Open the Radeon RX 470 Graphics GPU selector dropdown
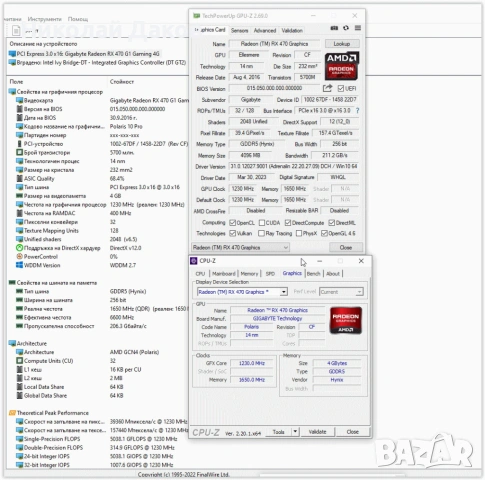The image size is (485, 480). 240,247
